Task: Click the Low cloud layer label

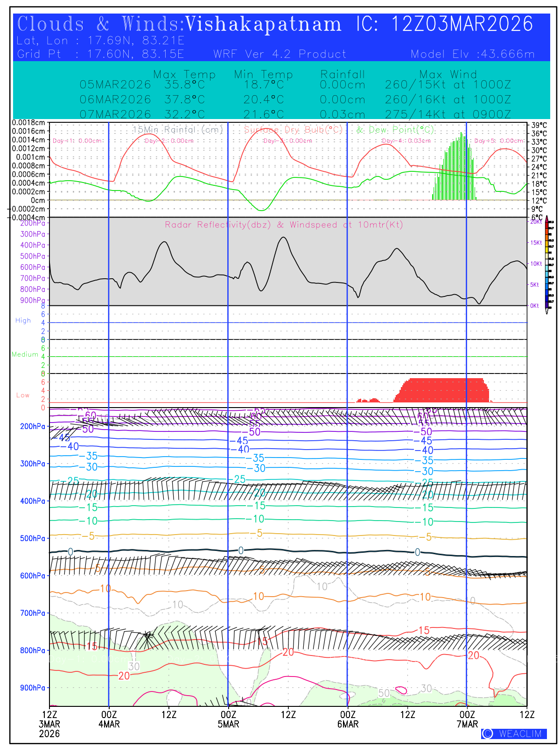Action: coord(23,395)
